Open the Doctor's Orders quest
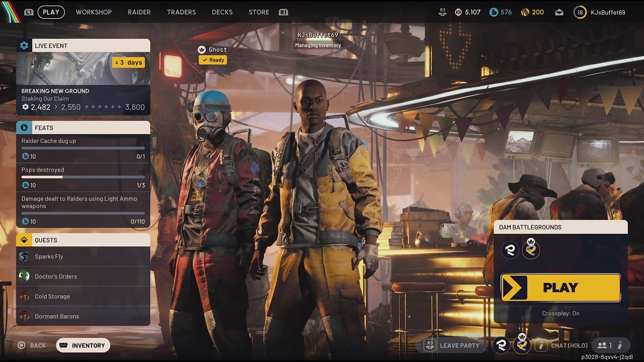Viewport: 644px width, 362px height. (83, 277)
